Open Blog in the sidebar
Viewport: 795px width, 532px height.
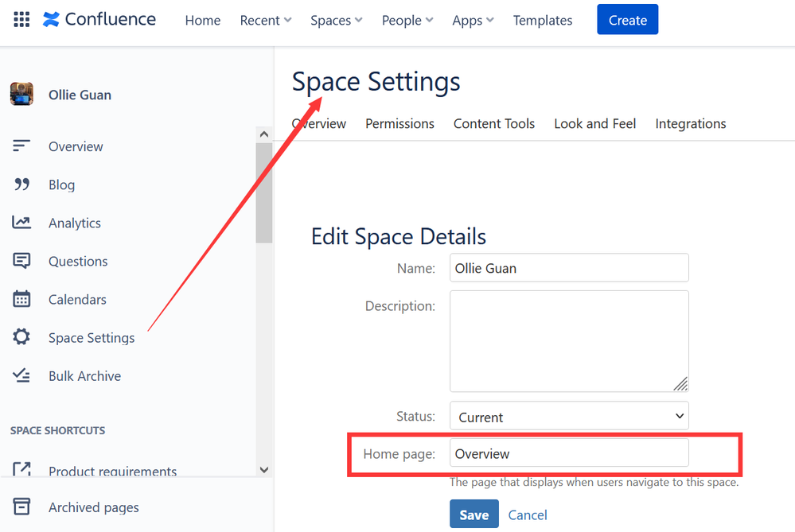point(61,185)
